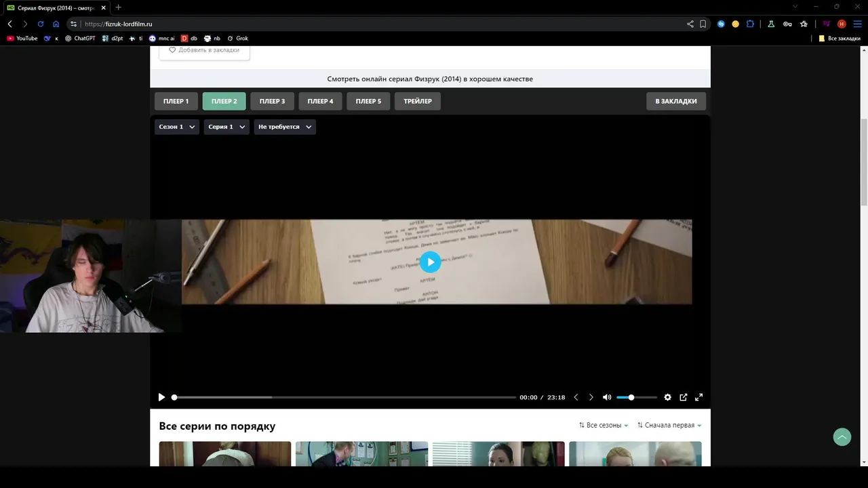Switch to the Плеер 5 tab
The height and width of the screenshot is (488, 868).
tap(368, 101)
